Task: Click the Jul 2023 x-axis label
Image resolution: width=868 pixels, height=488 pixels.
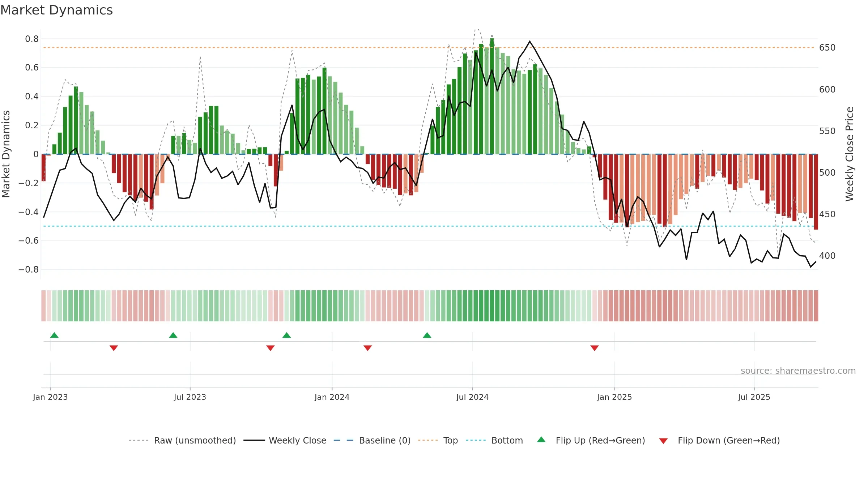Action: pos(190,397)
